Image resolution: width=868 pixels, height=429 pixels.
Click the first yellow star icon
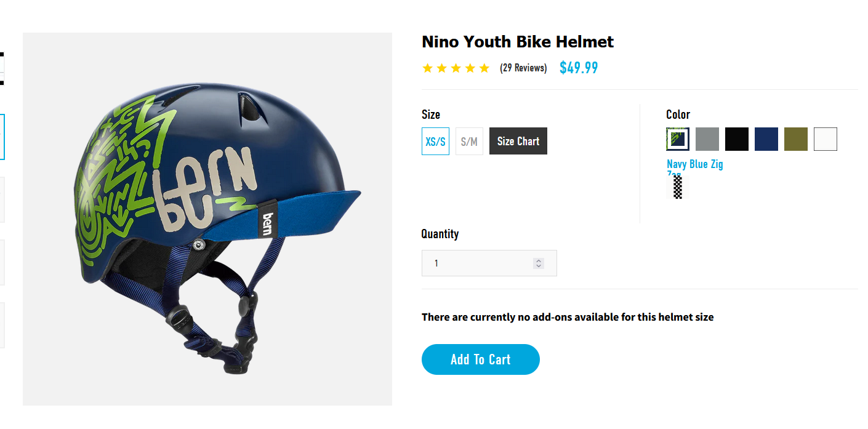coord(427,68)
